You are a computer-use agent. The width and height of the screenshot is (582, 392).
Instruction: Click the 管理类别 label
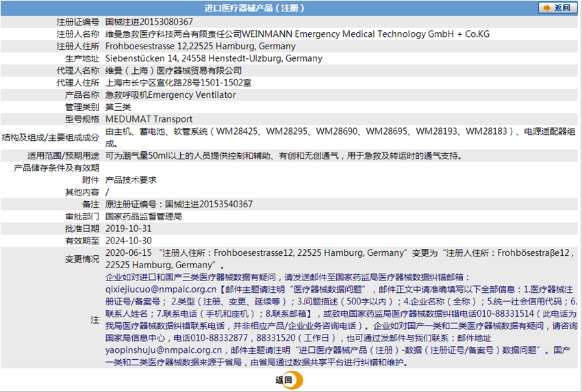[82, 107]
